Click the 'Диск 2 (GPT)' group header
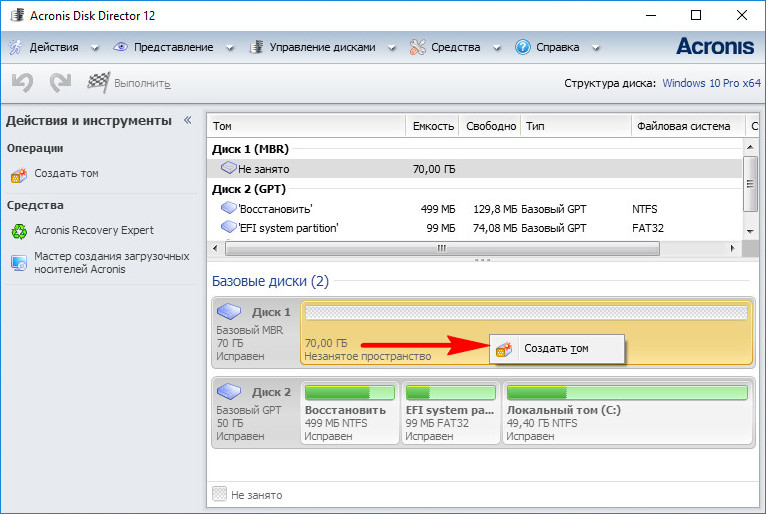The image size is (766, 514). [x=249, y=189]
